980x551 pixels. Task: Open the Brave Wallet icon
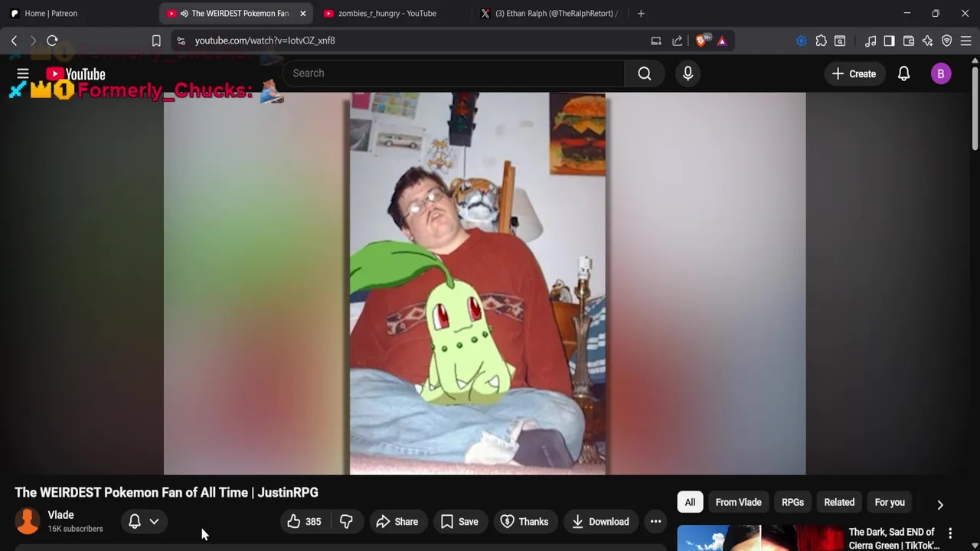(x=909, y=41)
